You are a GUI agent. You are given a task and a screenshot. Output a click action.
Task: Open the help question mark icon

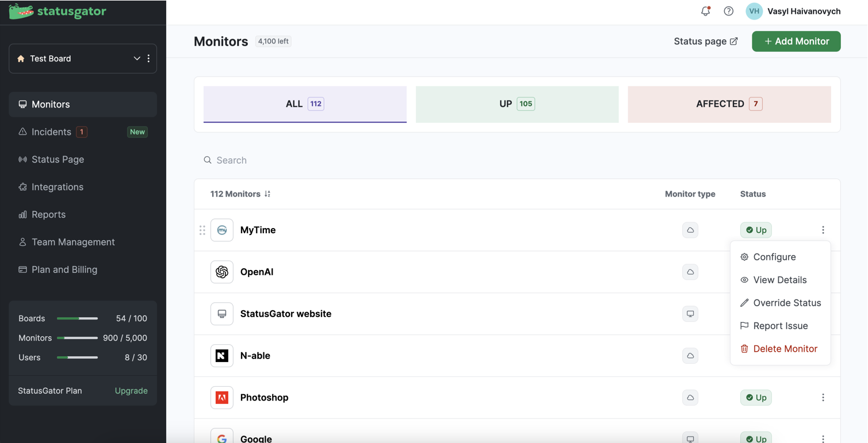728,11
